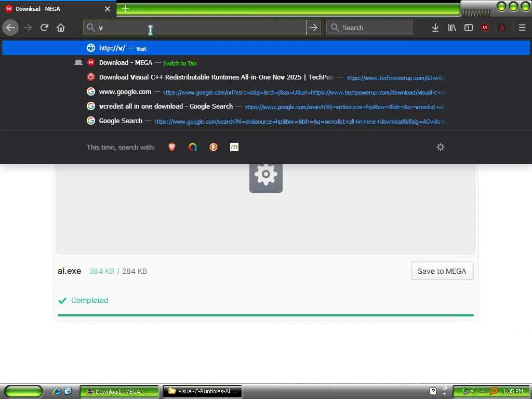
Task: Click the search magnifier icon in address bar
Action: point(90,28)
